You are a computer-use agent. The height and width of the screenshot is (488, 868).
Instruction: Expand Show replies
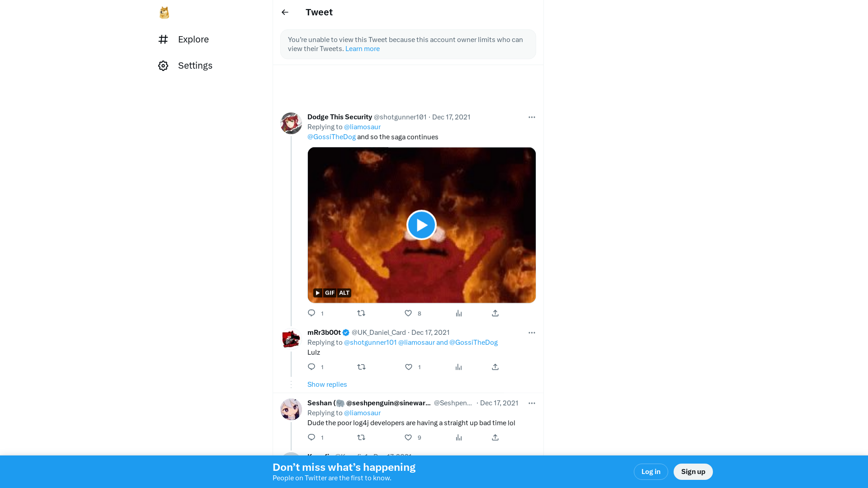327,385
